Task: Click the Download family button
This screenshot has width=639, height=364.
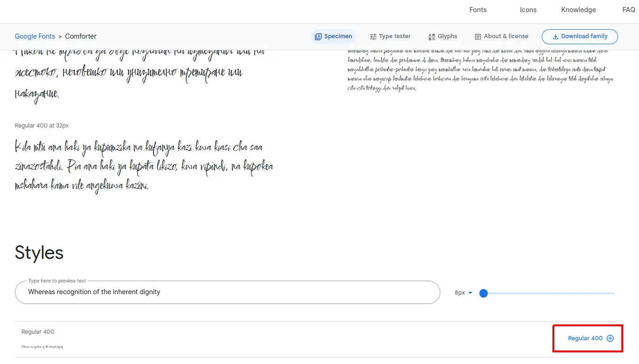Action: tap(580, 36)
